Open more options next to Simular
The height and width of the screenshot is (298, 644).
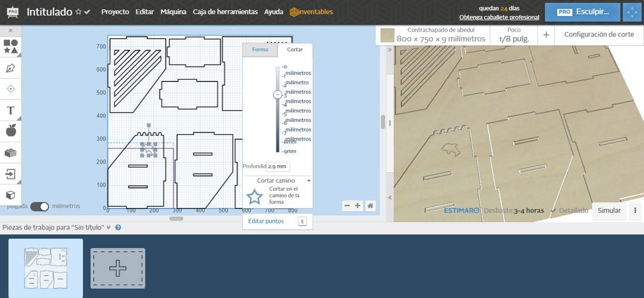tap(635, 210)
